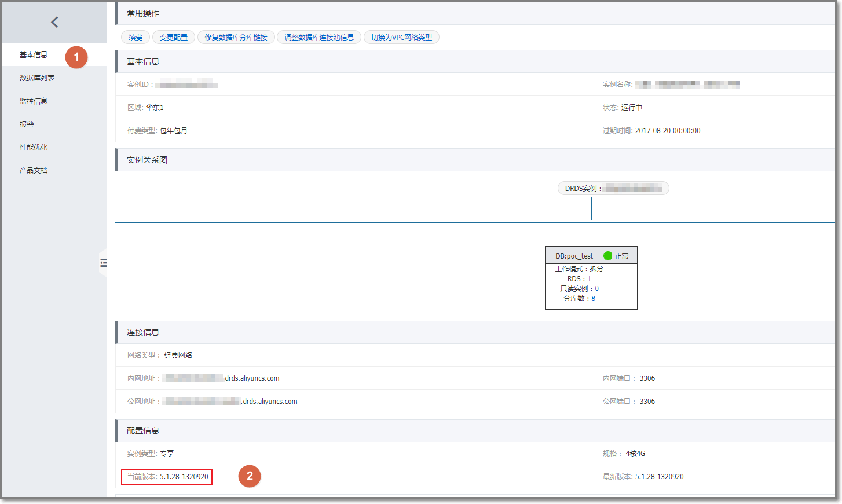Collapse the sidebar with the handle icon
Viewport: 842px width, 504px height.
pyautogui.click(x=103, y=263)
